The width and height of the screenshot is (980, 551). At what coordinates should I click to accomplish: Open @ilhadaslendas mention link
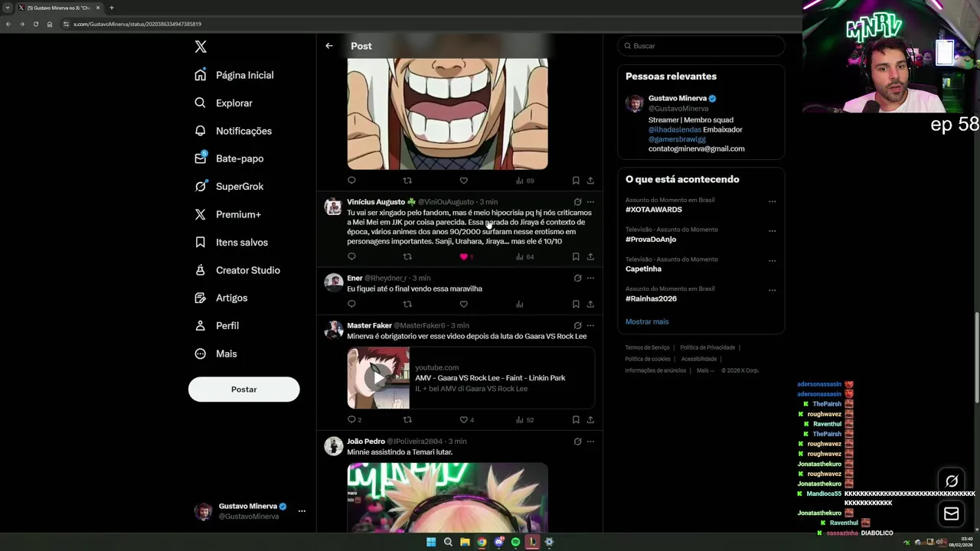(x=675, y=130)
